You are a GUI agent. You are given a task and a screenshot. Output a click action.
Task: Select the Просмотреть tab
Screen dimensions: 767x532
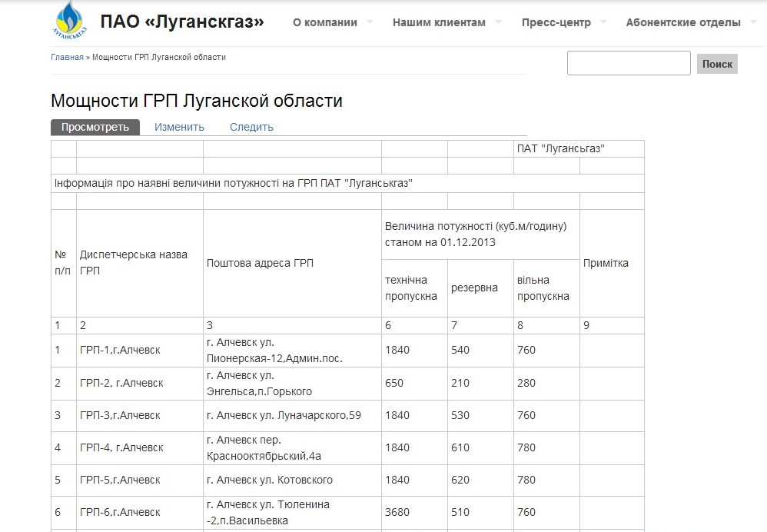point(95,128)
